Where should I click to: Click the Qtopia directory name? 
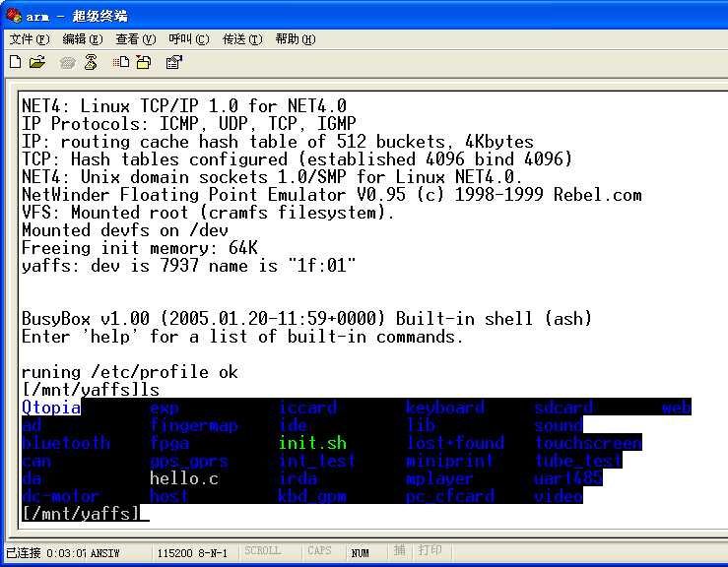51,408
